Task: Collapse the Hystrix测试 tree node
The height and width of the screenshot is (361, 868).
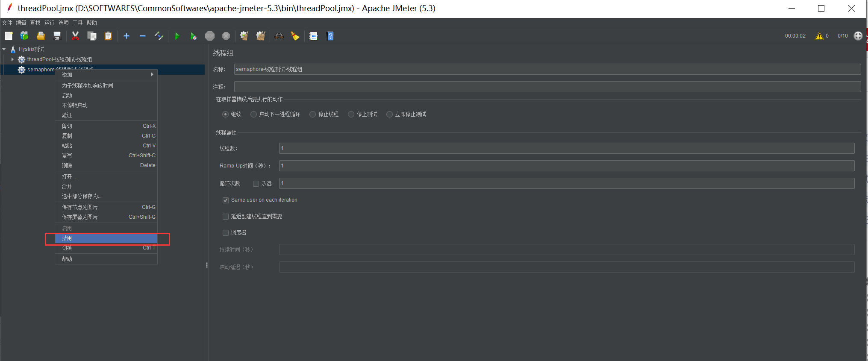Action: 4,49
